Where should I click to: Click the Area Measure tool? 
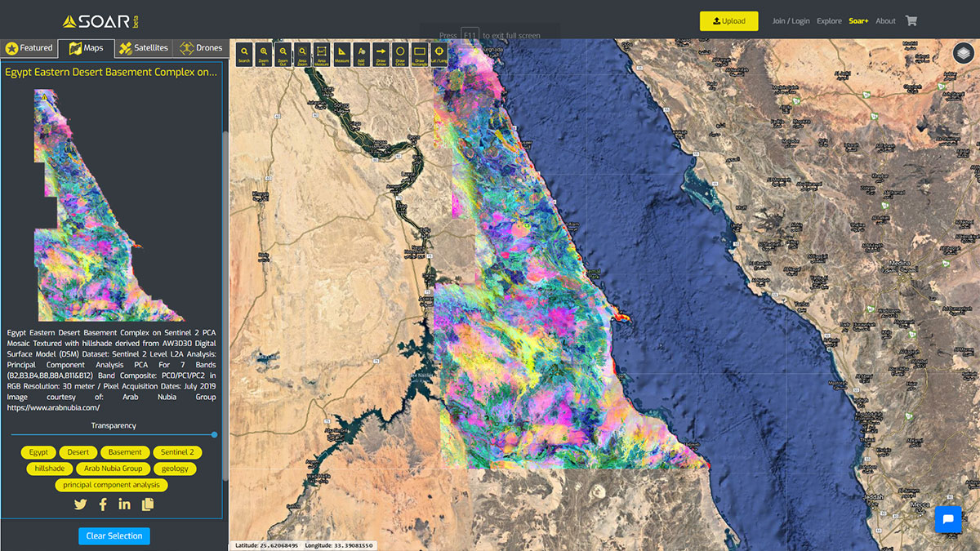(322, 54)
